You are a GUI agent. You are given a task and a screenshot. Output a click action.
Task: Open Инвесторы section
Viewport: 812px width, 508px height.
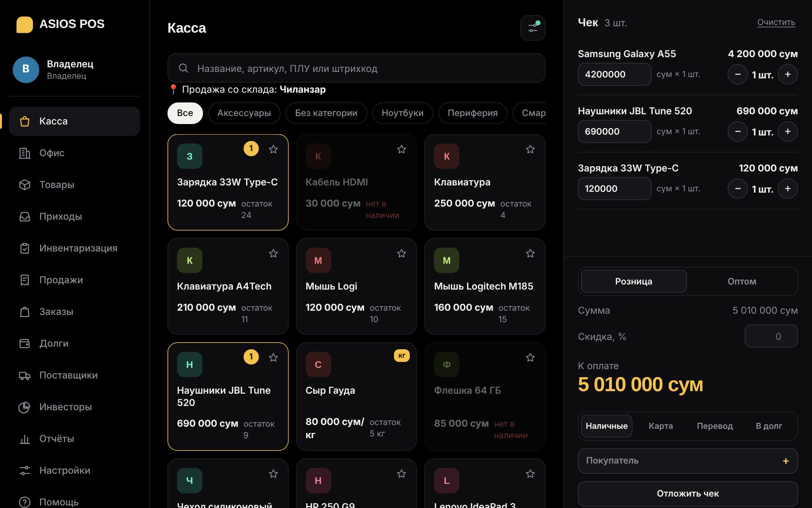tap(74, 407)
